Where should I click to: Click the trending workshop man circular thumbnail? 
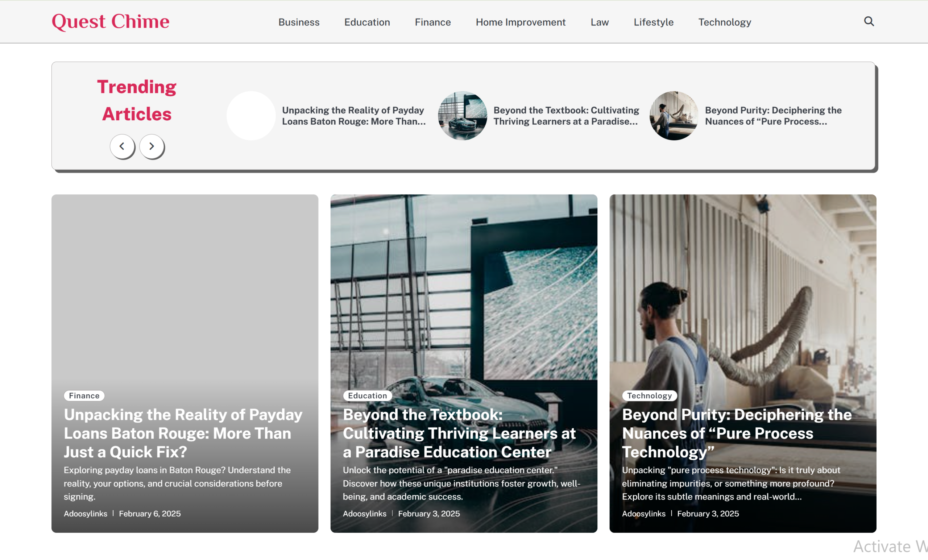[x=674, y=116]
